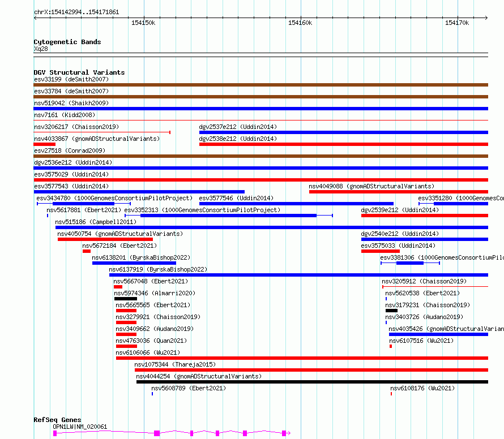Click the 154150k ruler tick label
The width and height of the screenshot is (504, 439).
click(143, 23)
